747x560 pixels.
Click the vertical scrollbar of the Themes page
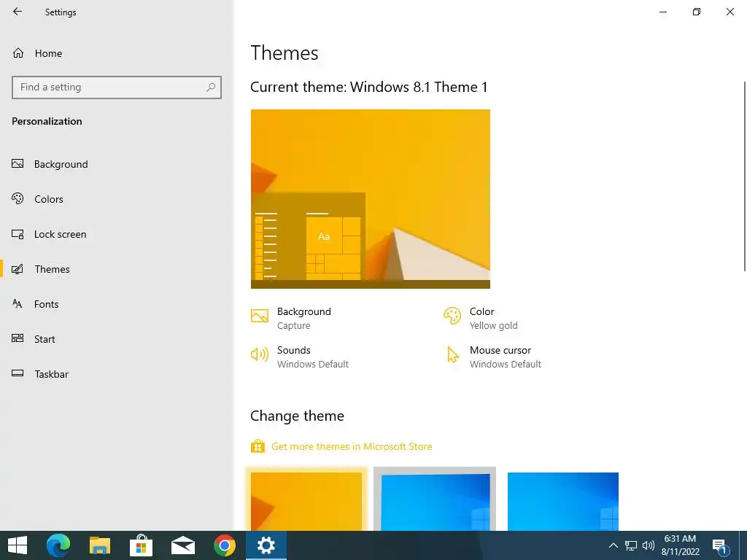(x=745, y=176)
